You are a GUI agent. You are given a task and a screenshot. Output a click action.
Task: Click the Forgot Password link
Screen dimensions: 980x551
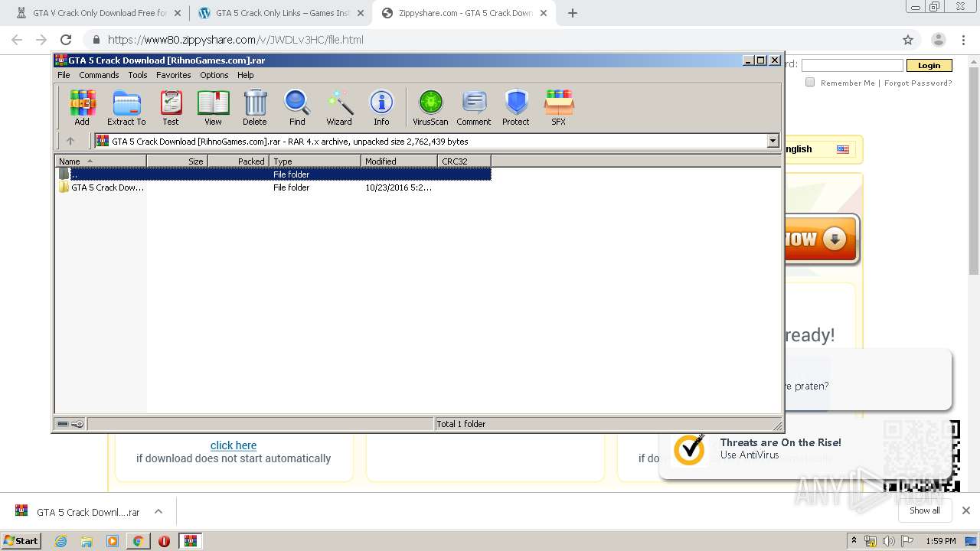click(918, 83)
